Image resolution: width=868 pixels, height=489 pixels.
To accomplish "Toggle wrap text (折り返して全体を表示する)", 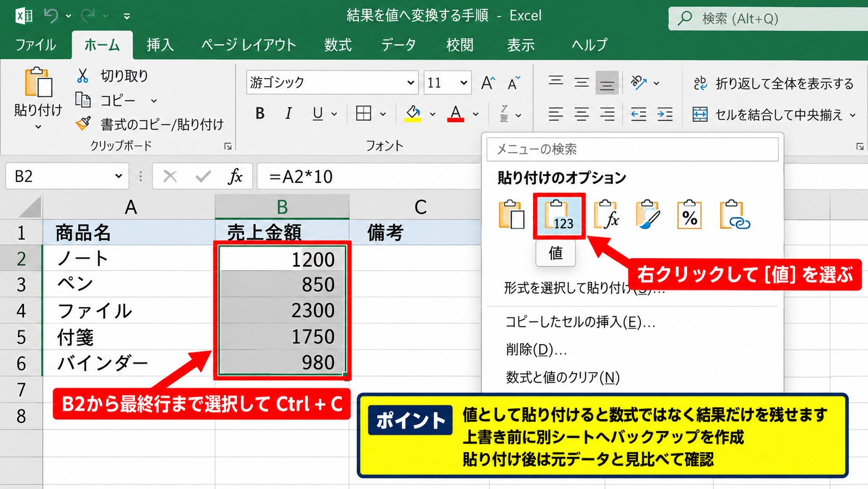I will tap(773, 83).
